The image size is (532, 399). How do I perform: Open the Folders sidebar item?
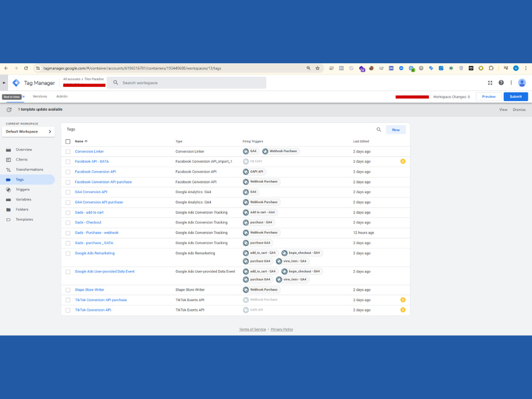22,210
